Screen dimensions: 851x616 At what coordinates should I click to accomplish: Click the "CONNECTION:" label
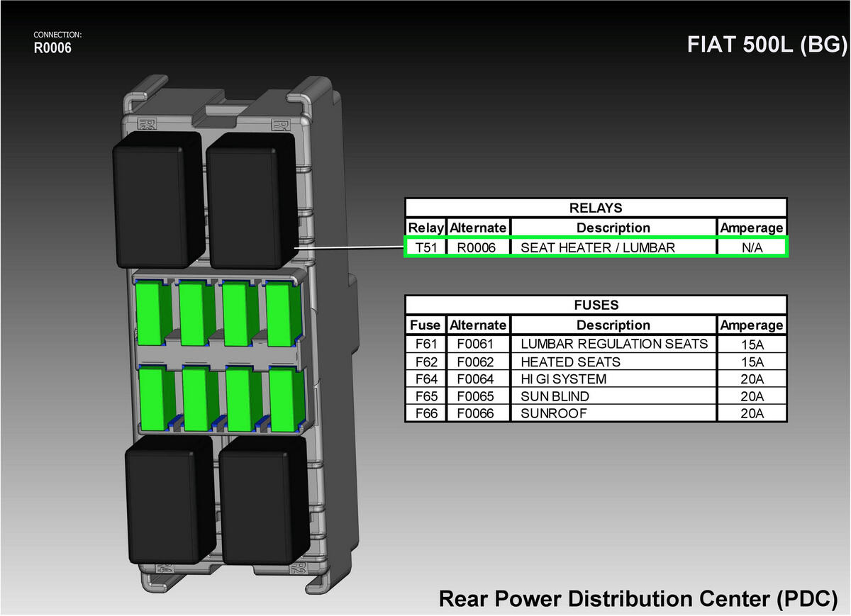(57, 34)
